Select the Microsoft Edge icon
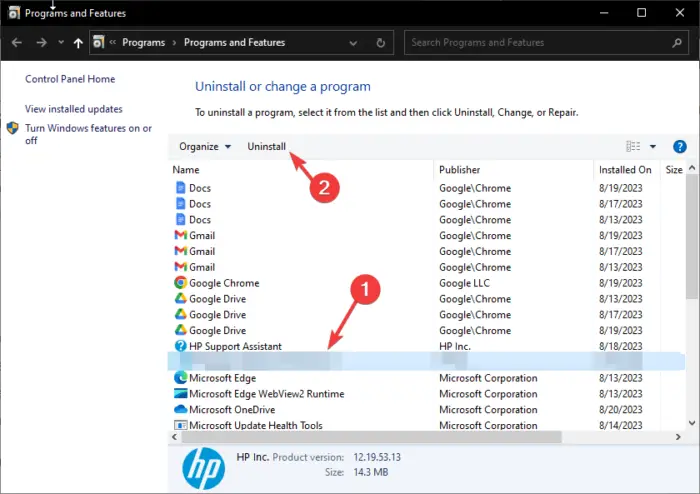This screenshot has width=700, height=494. click(180, 378)
